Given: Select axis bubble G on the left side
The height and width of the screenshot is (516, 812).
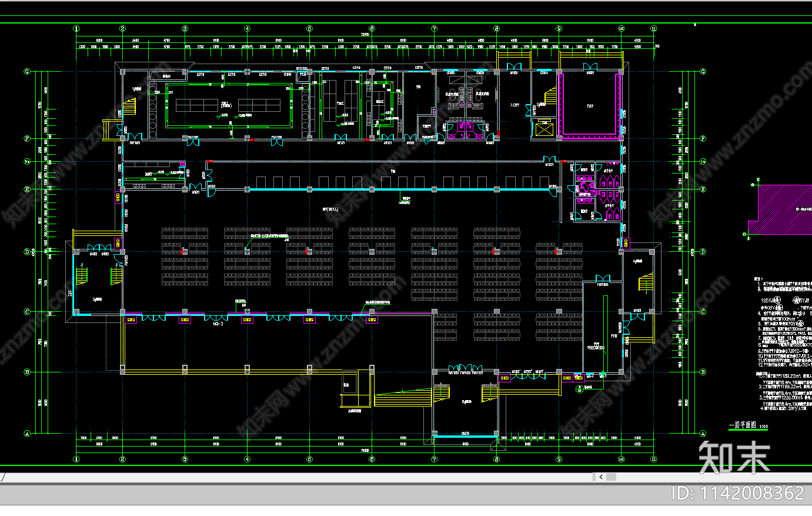Looking at the screenshot, I should coord(27,72).
